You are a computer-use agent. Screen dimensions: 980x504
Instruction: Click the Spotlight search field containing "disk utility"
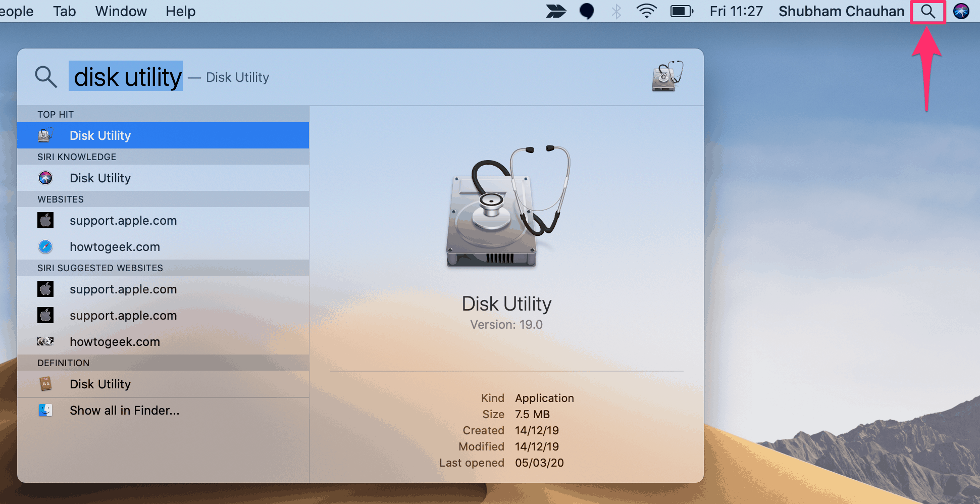click(x=126, y=77)
